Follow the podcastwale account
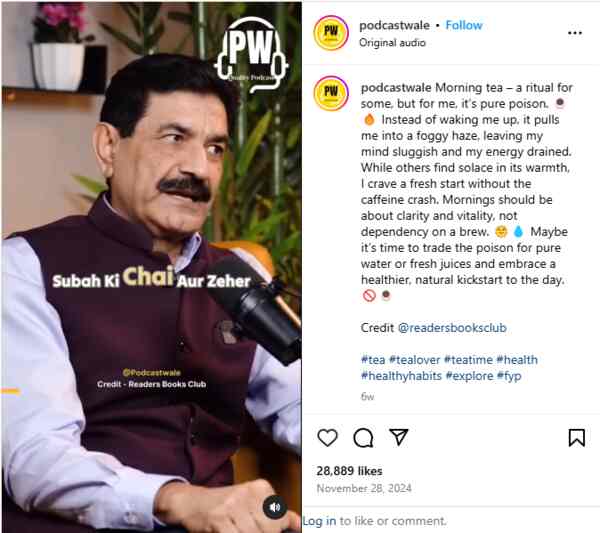The height and width of the screenshot is (533, 600). coord(464,25)
